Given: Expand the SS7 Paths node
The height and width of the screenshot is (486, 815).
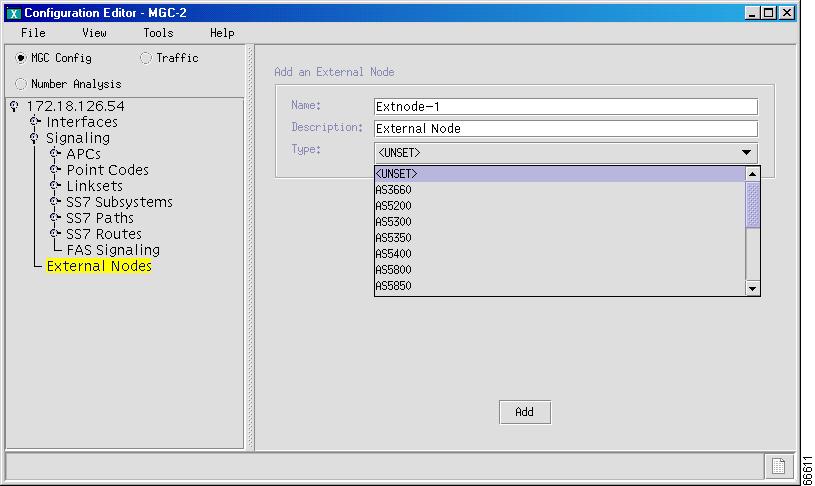Looking at the screenshot, I should click(x=55, y=218).
